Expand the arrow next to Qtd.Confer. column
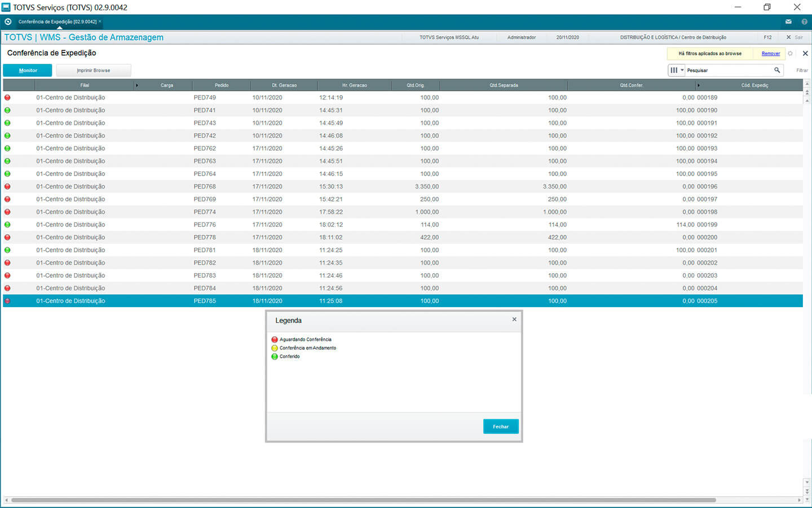 (x=698, y=85)
